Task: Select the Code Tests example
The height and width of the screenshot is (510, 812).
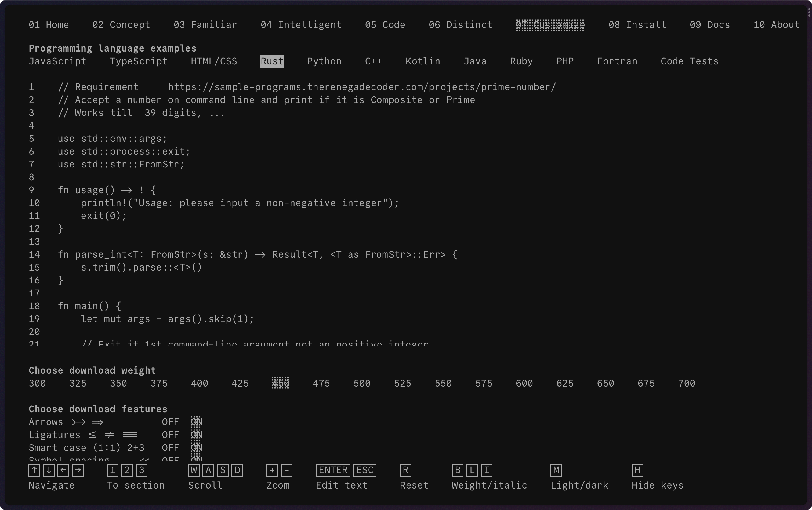Action: tap(689, 61)
